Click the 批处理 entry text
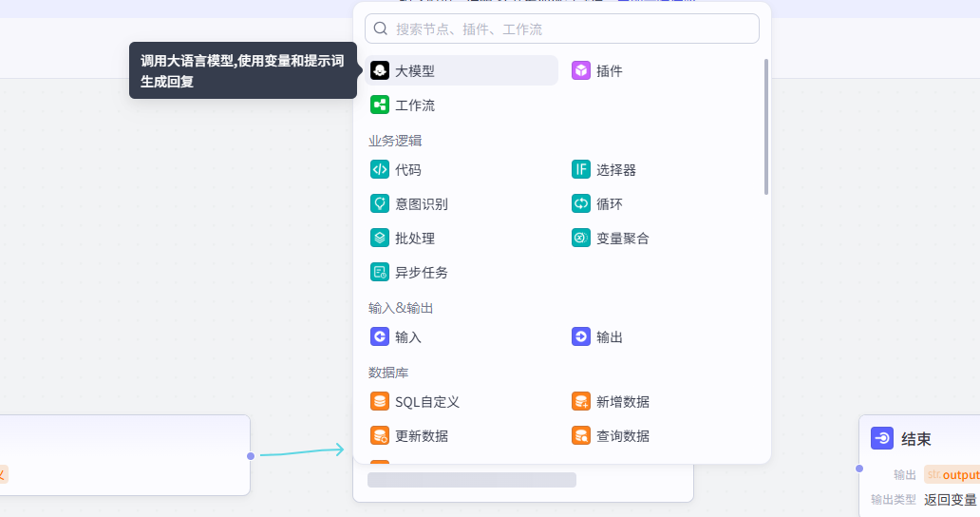This screenshot has height=517, width=980. tap(415, 239)
